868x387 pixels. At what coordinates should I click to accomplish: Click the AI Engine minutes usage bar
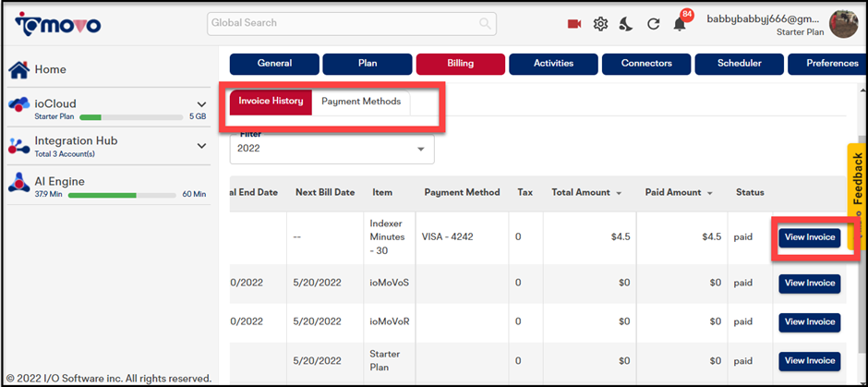(x=122, y=195)
